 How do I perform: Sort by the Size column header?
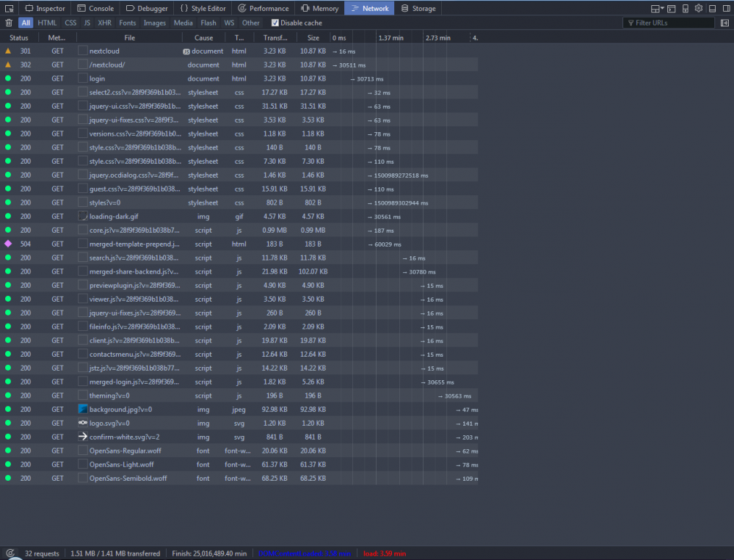(x=313, y=37)
